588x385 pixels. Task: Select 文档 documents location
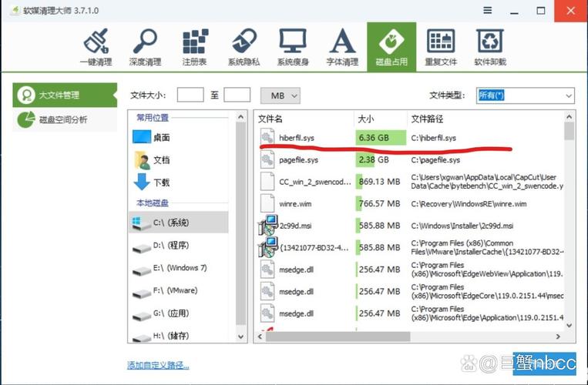pyautogui.click(x=178, y=160)
